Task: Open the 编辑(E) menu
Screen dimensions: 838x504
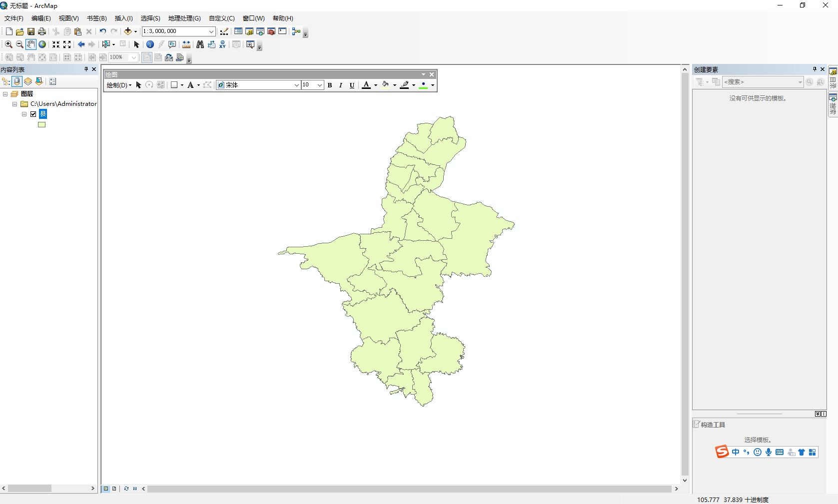Action: pyautogui.click(x=41, y=18)
